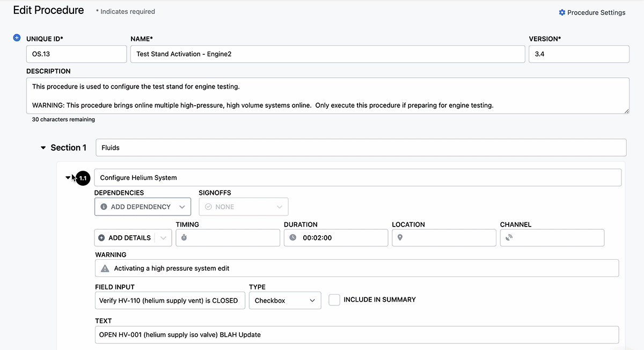Click the Procedure Settings gear icon

562,12
